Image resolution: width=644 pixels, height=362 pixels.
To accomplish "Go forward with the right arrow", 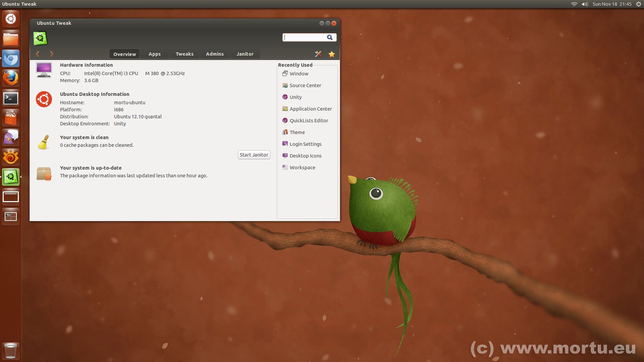I will [x=52, y=54].
